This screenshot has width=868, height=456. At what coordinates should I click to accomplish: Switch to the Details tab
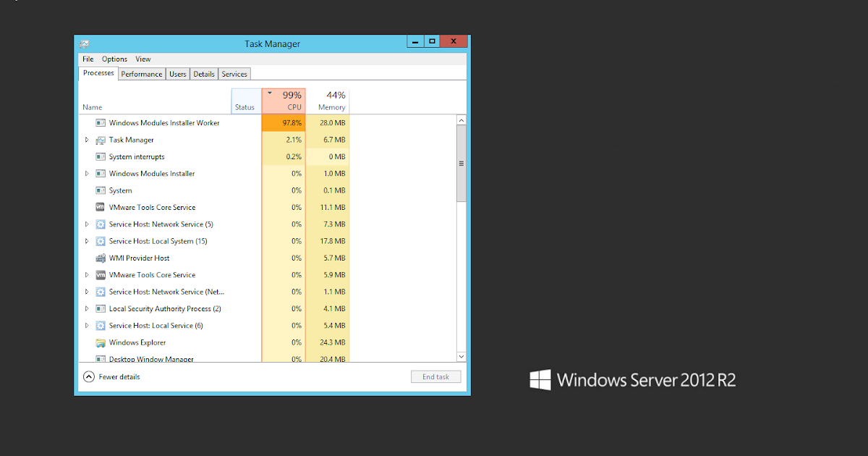pyautogui.click(x=204, y=74)
